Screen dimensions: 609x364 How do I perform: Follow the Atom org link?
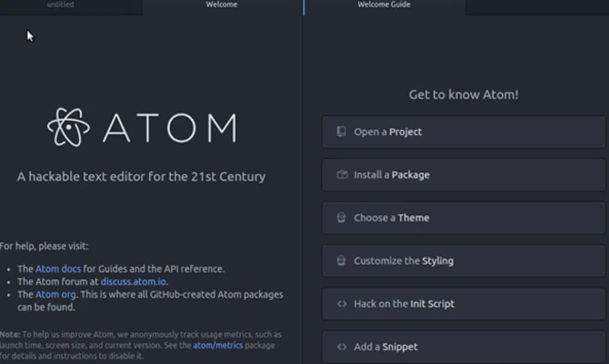[x=56, y=295]
